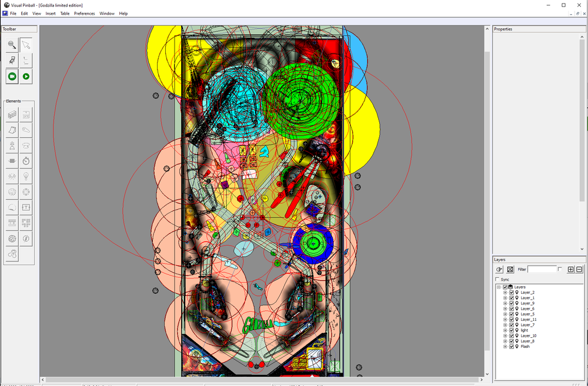Click the editor's vertical scrollbar down arrow
The width and height of the screenshot is (588, 386).
tap(487, 374)
